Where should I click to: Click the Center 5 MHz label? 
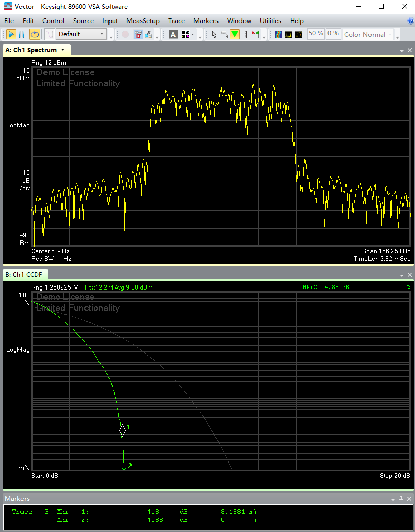[x=50, y=251]
